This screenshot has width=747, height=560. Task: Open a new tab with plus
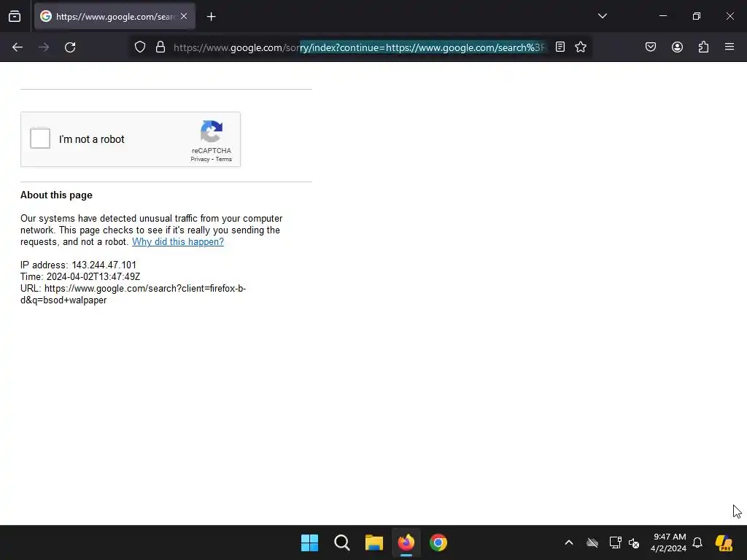pyautogui.click(x=211, y=17)
